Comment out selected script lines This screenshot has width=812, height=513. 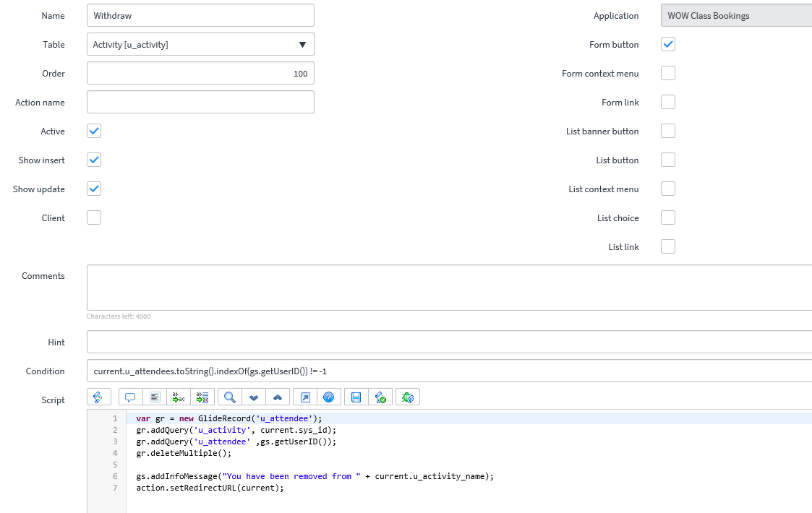point(129,397)
